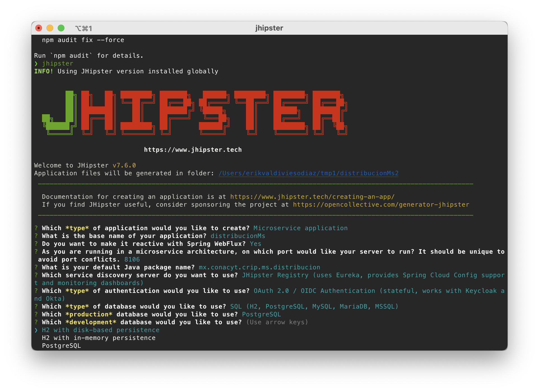Viewport: 539px width, 392px height.
Task: Click the green INFO! label
Action: pos(44,71)
